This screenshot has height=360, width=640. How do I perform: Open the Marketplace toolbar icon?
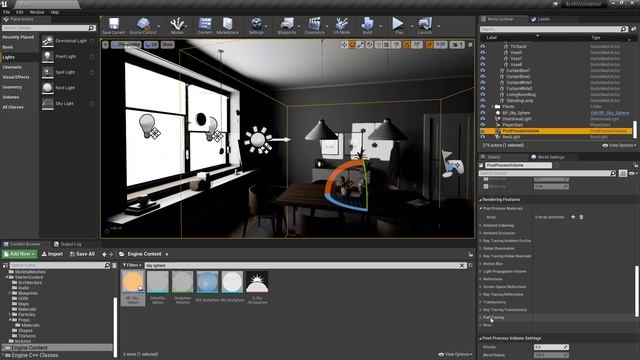pyautogui.click(x=227, y=25)
